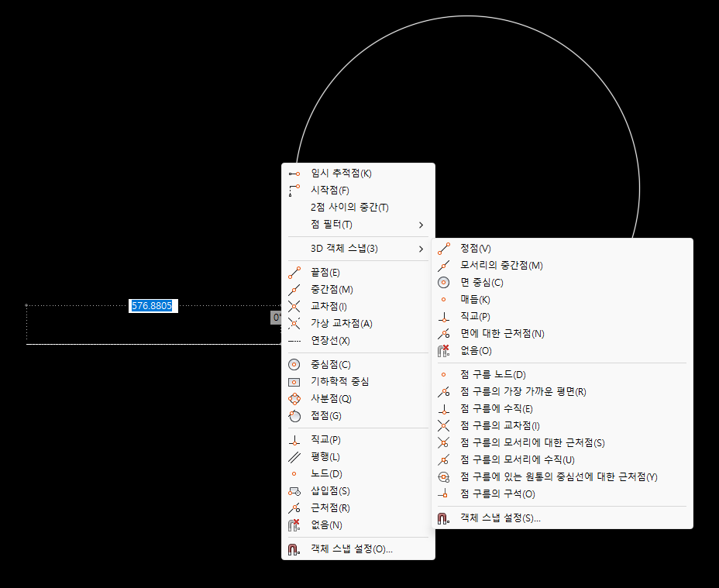Click the 근처점(R) nearest icon
Viewport: 719px width, 588px height.
point(294,508)
